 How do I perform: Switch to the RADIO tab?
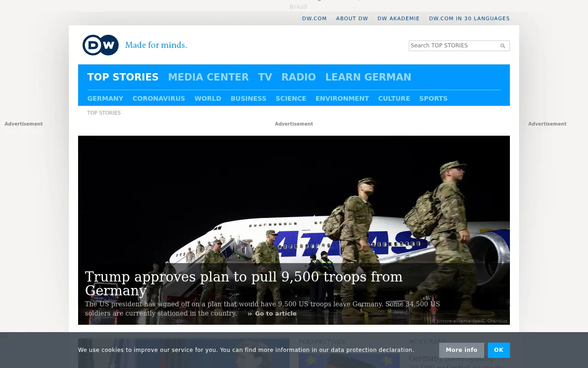pyautogui.click(x=299, y=77)
